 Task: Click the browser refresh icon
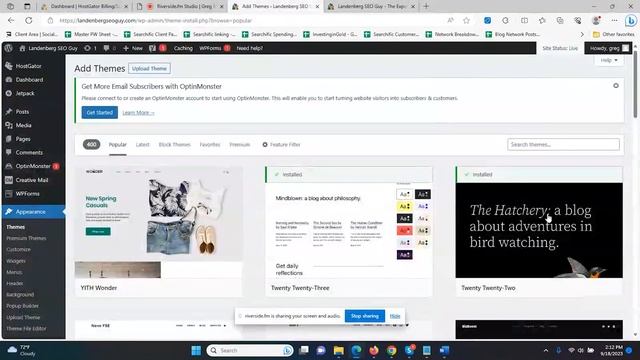tap(29, 20)
